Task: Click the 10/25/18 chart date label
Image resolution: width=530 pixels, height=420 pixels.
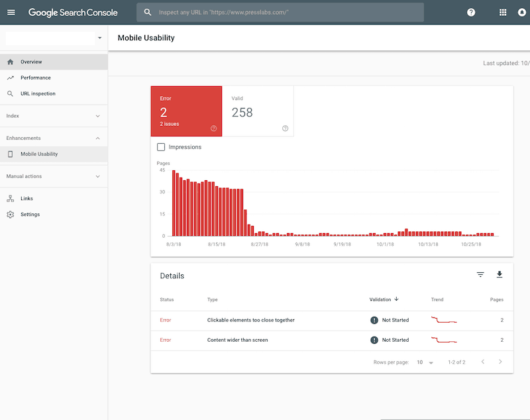Action: (471, 244)
